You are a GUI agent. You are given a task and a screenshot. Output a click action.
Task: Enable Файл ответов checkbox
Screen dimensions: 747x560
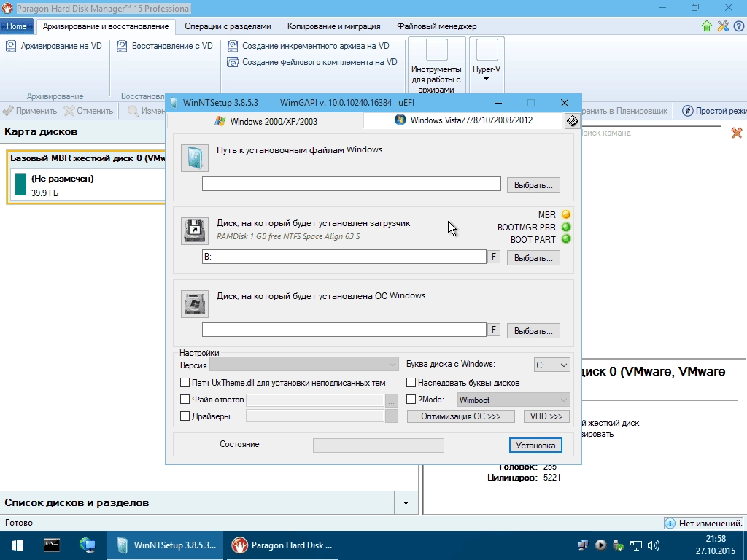[185, 399]
